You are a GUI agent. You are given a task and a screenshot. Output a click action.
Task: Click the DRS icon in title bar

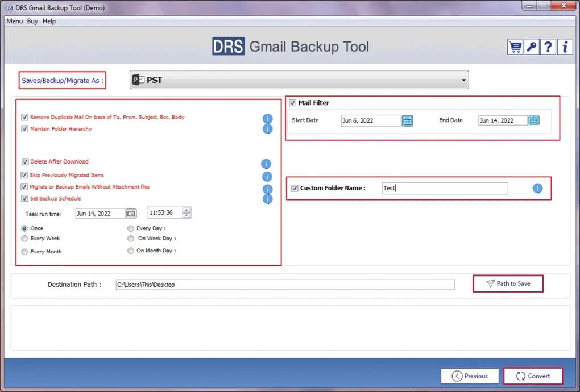point(9,8)
